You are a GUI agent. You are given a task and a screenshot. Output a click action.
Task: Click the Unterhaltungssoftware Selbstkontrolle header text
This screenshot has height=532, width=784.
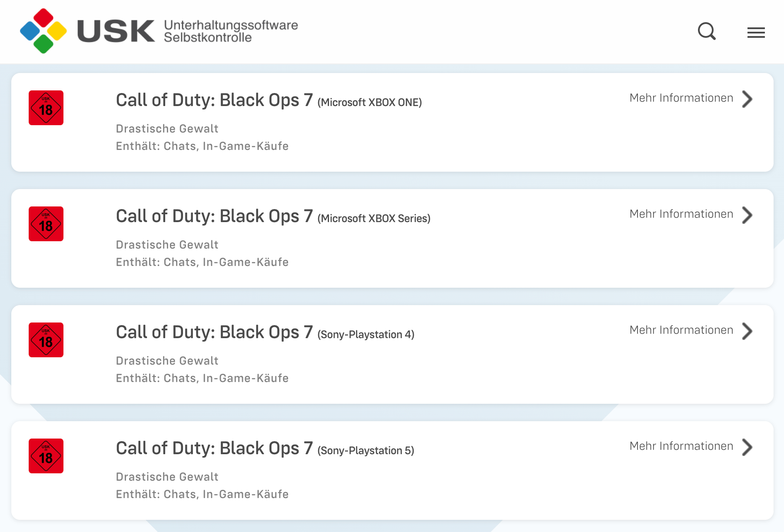[231, 31]
